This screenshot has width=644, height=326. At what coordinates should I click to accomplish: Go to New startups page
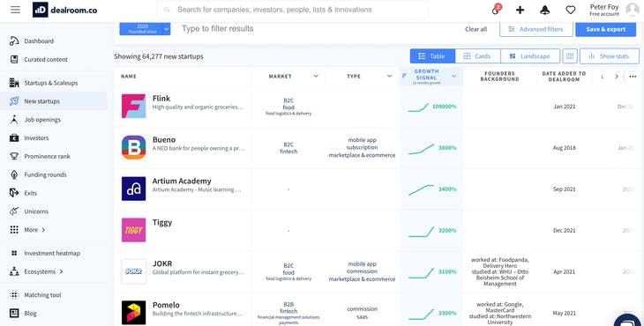(54, 100)
